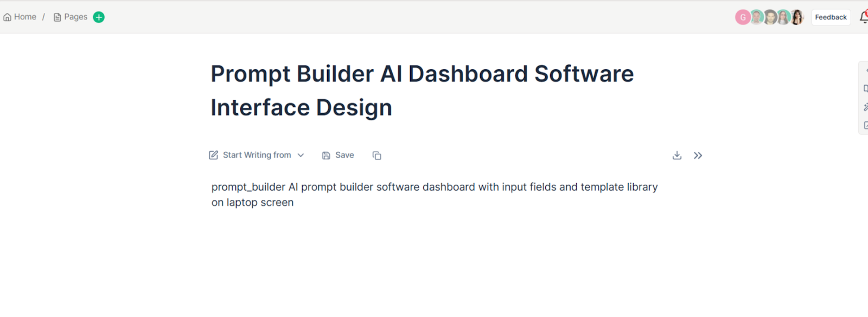
Task: Click the green plus add page icon
Action: tap(99, 17)
